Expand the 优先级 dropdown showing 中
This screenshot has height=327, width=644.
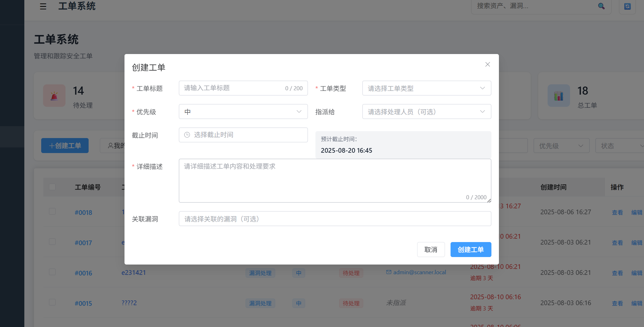coord(243,112)
